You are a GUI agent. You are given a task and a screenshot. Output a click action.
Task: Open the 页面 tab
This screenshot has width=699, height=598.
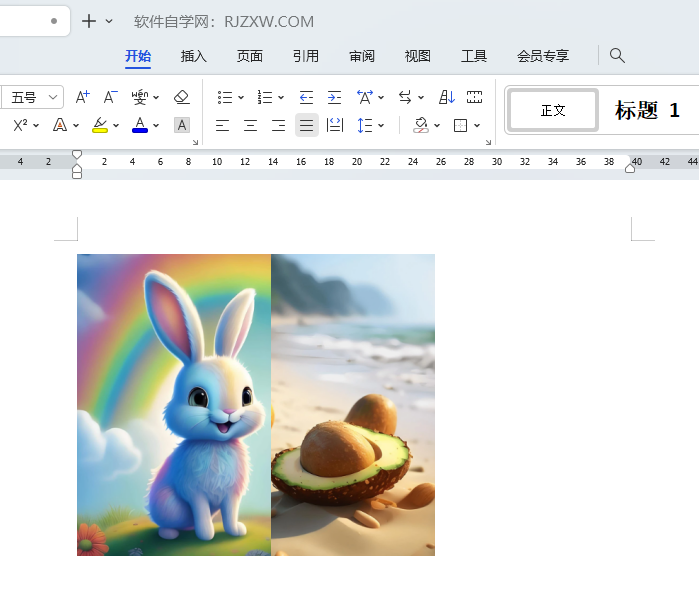(250, 56)
